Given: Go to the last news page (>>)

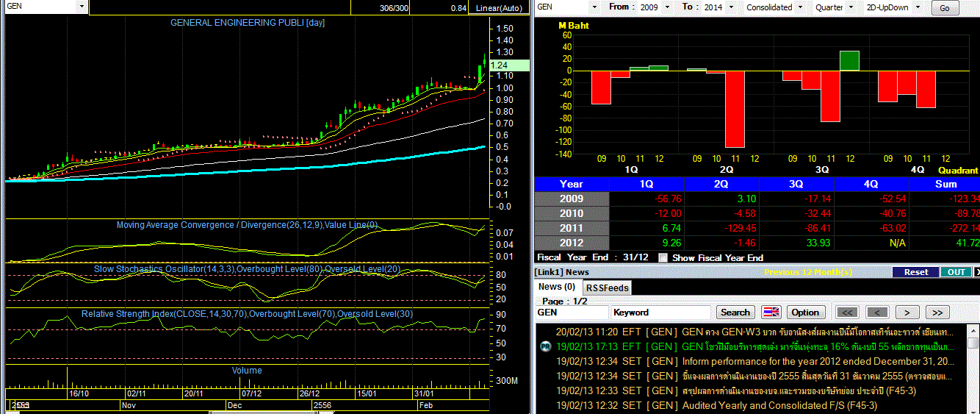Looking at the screenshot, I should coord(938,313).
